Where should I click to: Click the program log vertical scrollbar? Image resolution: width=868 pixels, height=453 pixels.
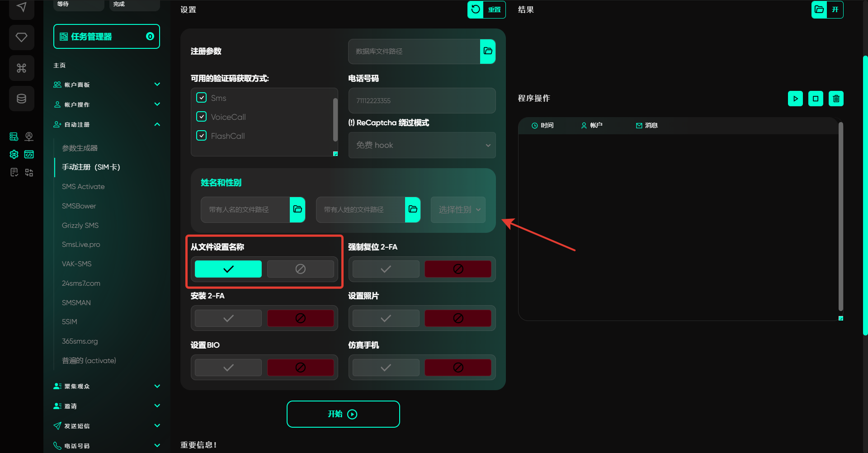(840, 217)
